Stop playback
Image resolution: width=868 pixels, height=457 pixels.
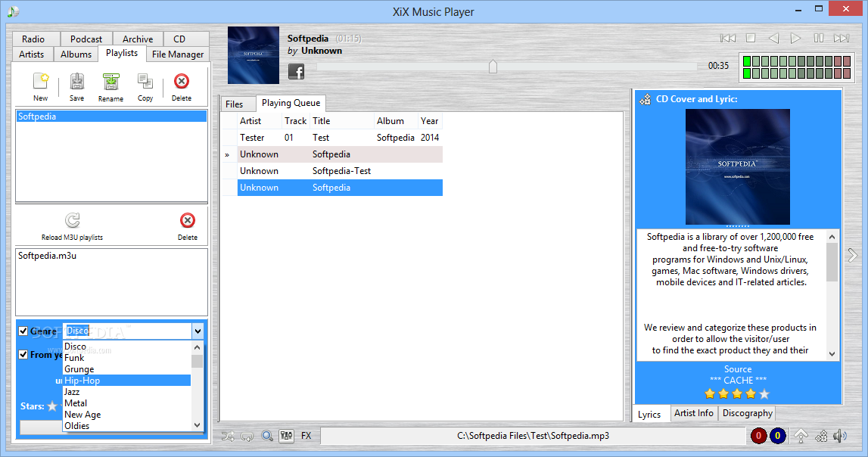click(x=751, y=38)
